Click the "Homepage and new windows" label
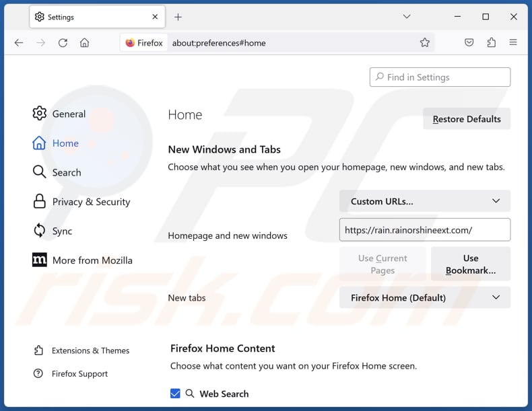532x411 pixels. tap(228, 235)
